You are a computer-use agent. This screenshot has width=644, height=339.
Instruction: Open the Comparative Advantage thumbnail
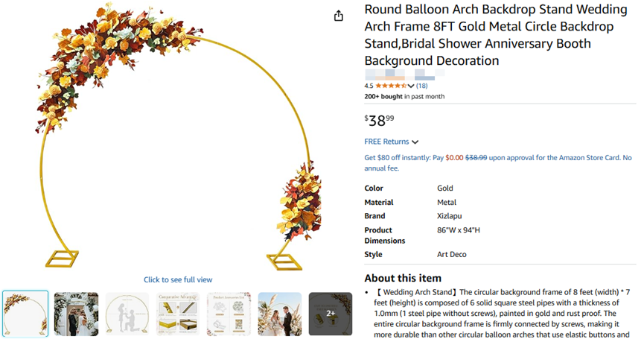tap(178, 314)
